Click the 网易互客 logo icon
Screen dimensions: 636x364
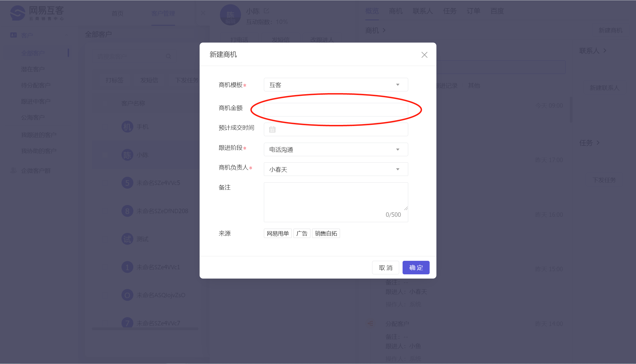click(17, 13)
